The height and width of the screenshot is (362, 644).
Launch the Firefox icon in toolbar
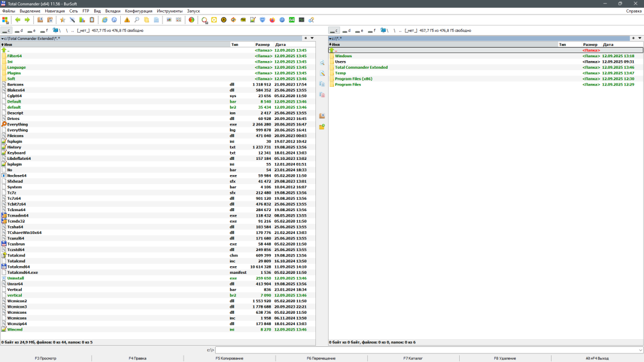(272, 20)
